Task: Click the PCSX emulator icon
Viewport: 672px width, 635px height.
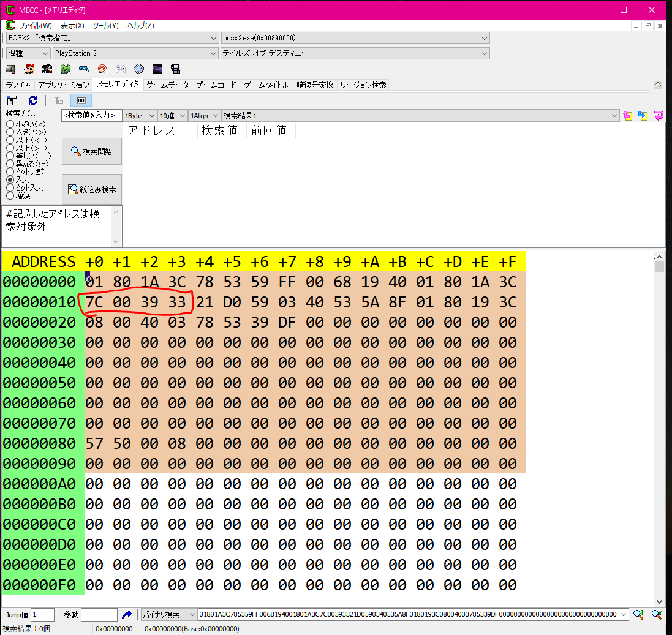Action: point(47,69)
